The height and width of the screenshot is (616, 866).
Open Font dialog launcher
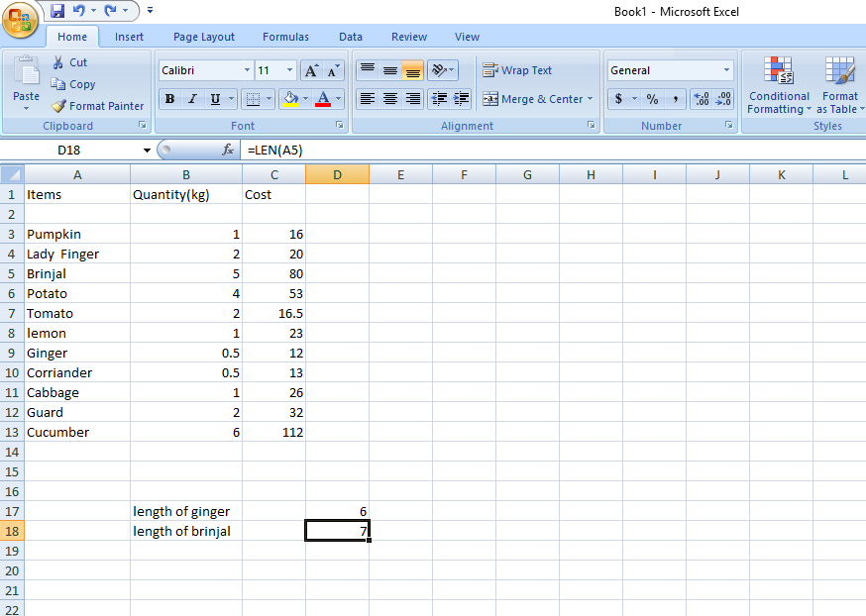(x=340, y=126)
